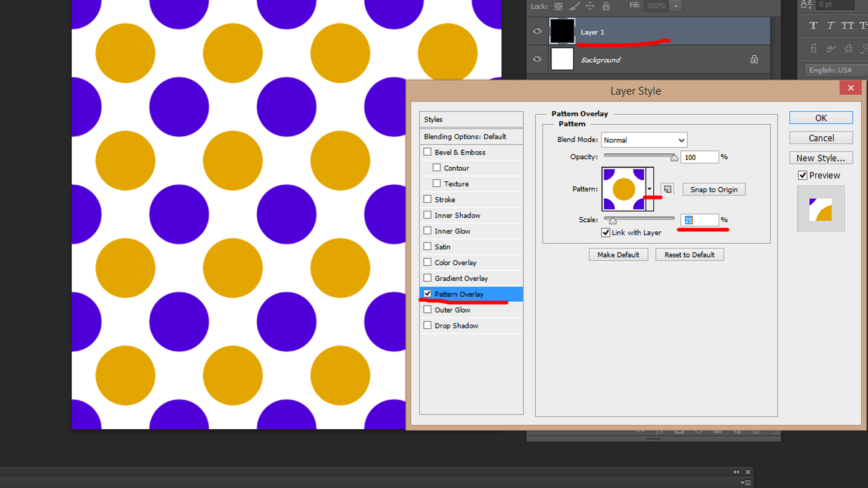Hide Layer 1 using its eye icon
This screenshot has width=868, height=488.
pyautogui.click(x=537, y=31)
